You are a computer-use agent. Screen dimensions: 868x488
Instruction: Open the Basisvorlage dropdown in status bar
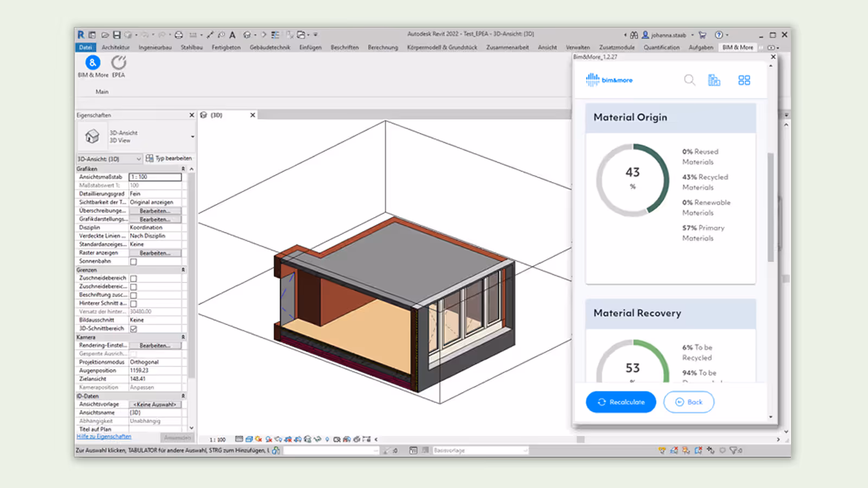pos(480,450)
